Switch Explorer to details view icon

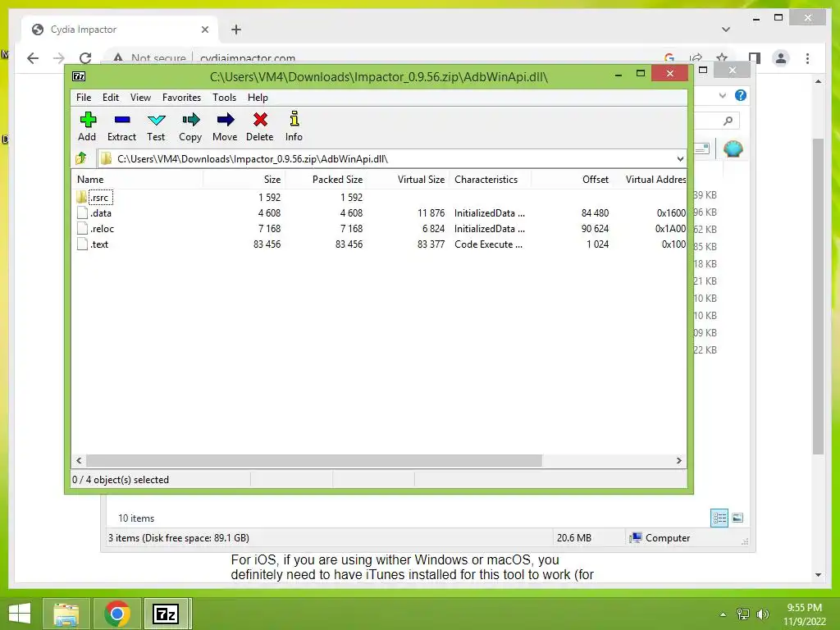pyautogui.click(x=719, y=518)
